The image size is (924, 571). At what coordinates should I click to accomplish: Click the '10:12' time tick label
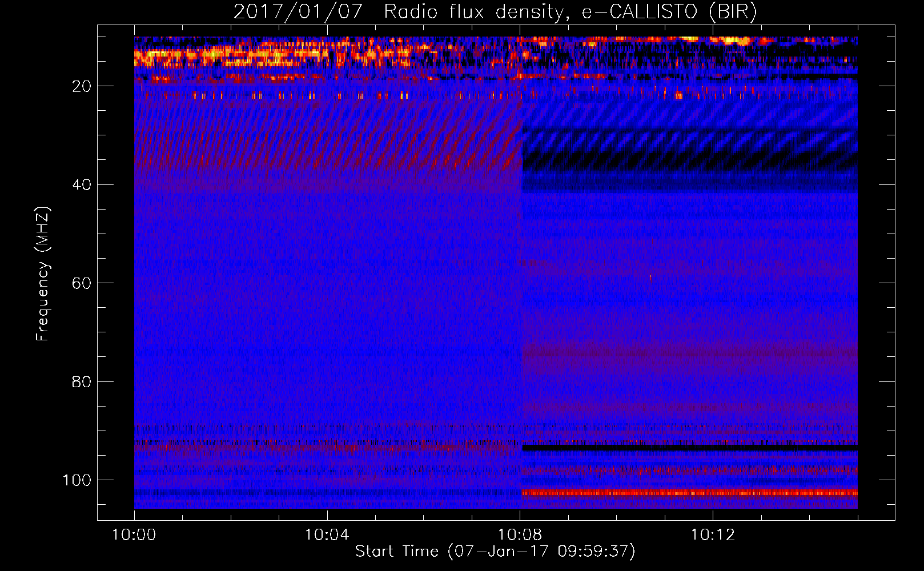713,535
